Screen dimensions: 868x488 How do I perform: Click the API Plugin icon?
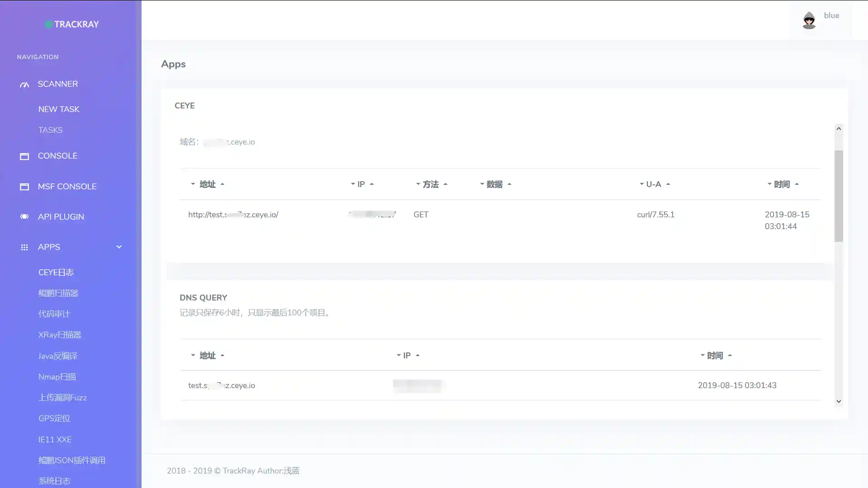[24, 217]
